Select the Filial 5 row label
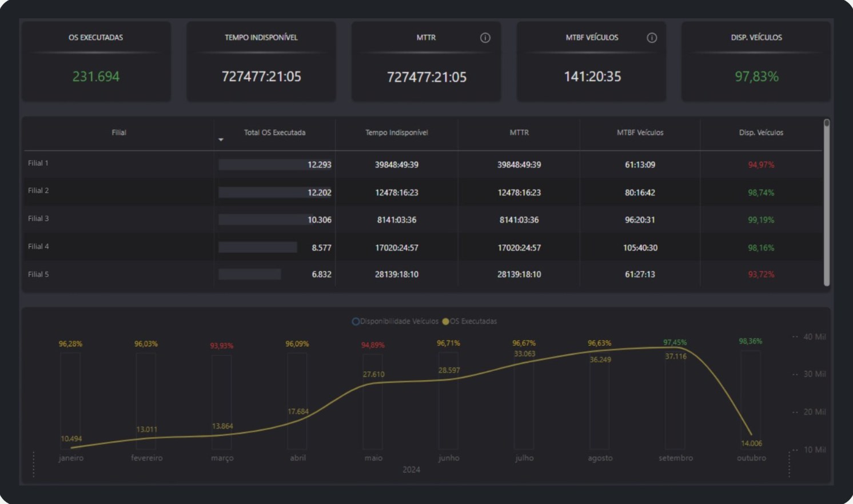The image size is (853, 504). (38, 274)
